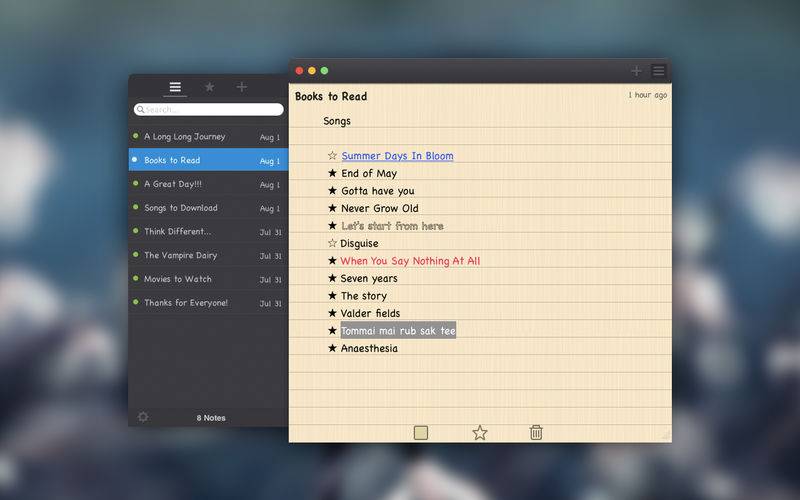Click the highlighted Tommai mai rub sak tee
The height and width of the screenshot is (500, 800).
pos(398,331)
